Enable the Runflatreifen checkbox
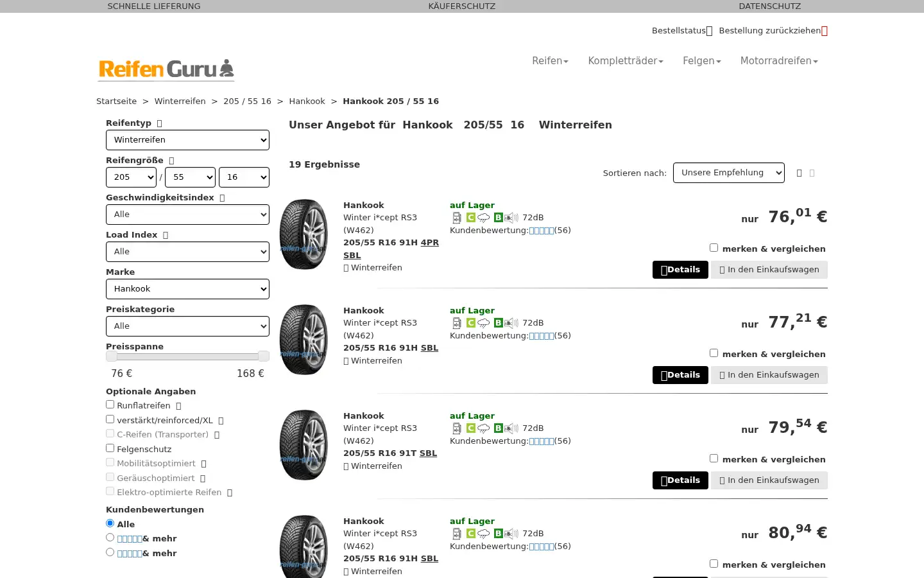This screenshot has width=924, height=578. pyautogui.click(x=110, y=405)
